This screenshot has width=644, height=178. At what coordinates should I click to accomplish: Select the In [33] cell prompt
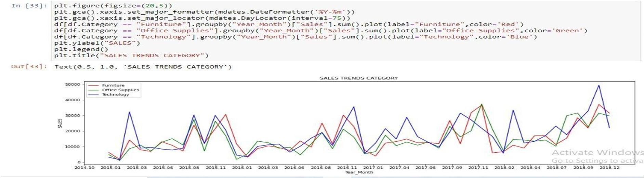point(29,5)
